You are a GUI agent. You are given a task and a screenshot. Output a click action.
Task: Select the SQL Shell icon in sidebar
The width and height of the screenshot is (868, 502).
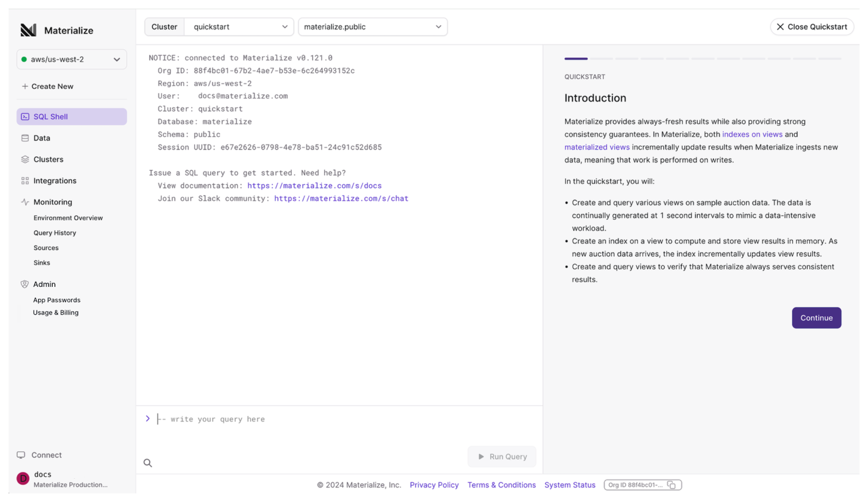pyautogui.click(x=25, y=116)
